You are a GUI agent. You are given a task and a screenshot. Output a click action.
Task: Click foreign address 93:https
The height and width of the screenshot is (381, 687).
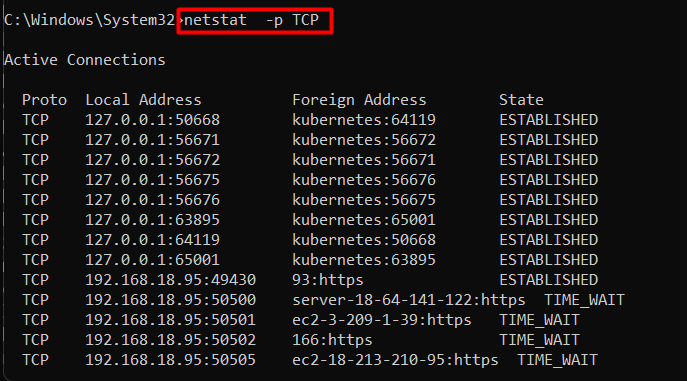(x=328, y=280)
